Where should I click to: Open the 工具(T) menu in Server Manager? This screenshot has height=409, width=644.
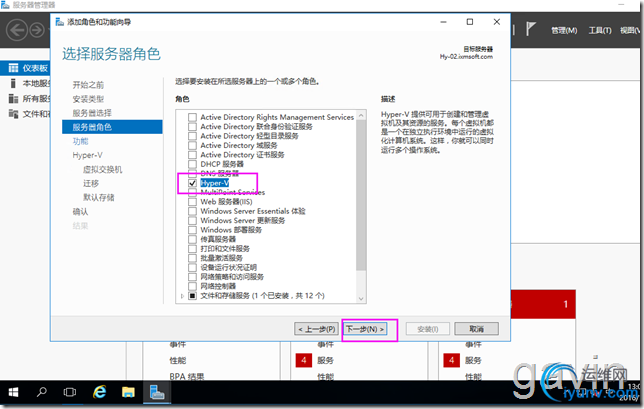pos(600,30)
